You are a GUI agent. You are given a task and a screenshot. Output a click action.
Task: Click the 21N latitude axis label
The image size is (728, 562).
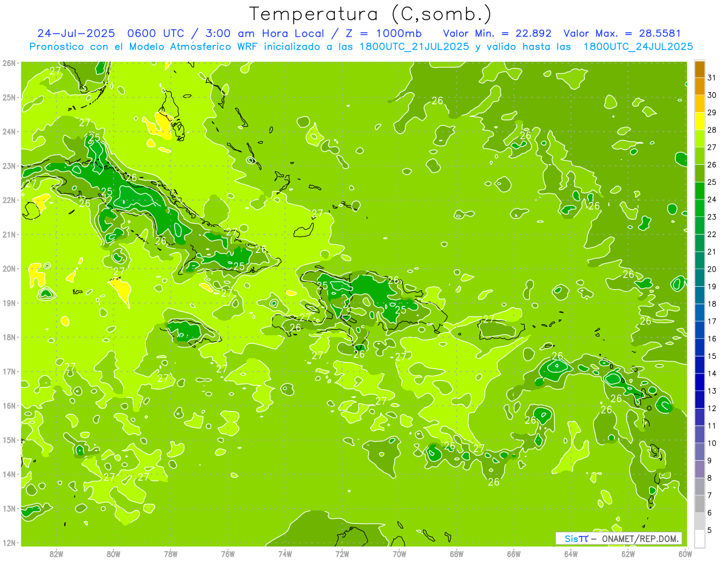click(x=8, y=234)
